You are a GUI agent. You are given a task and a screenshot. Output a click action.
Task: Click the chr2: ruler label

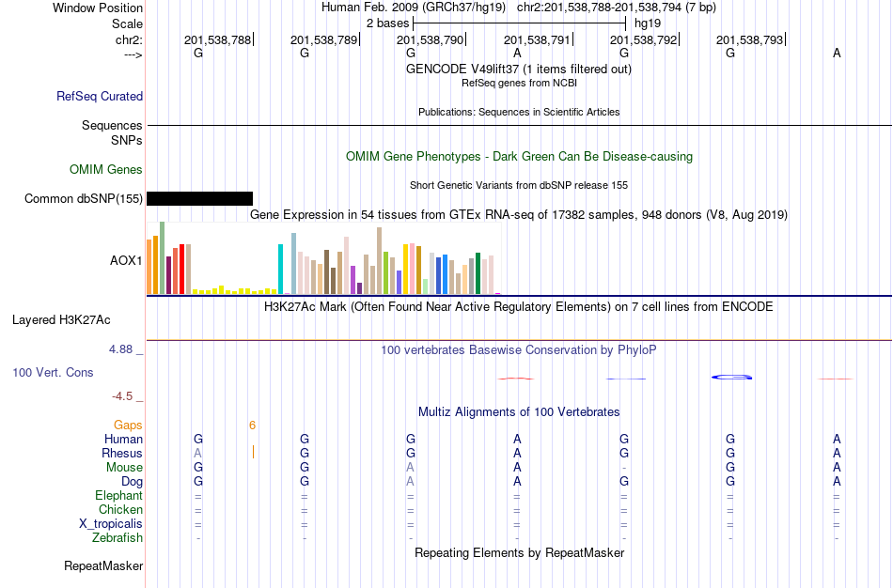(130, 39)
